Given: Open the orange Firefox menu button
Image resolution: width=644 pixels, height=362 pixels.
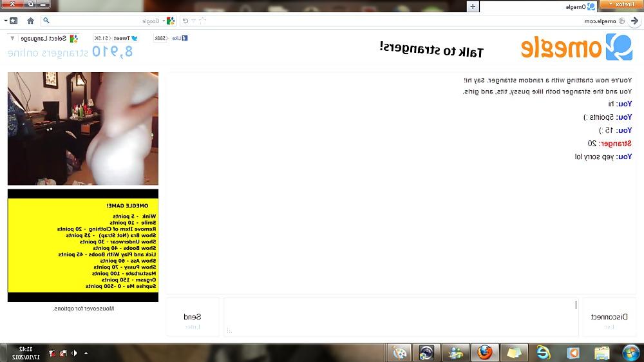Looking at the screenshot, I should pos(622,4).
